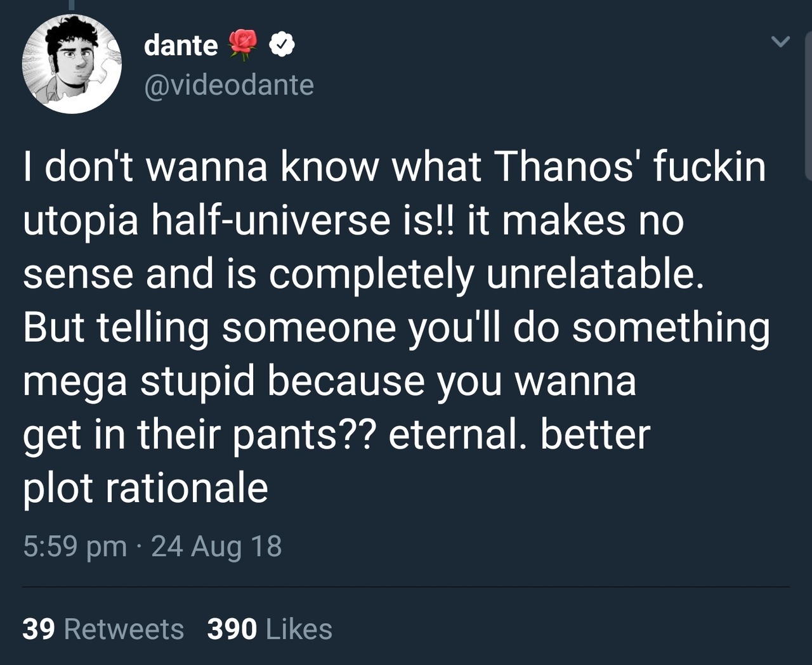This screenshot has width=812, height=665.
Task: Open dante's profile picture avatar
Action: [x=72, y=64]
